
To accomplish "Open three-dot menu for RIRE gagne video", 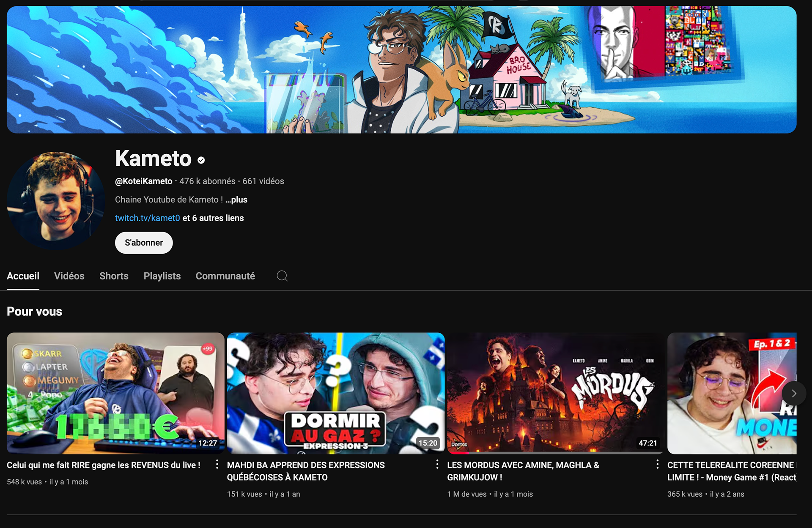I will (217, 464).
